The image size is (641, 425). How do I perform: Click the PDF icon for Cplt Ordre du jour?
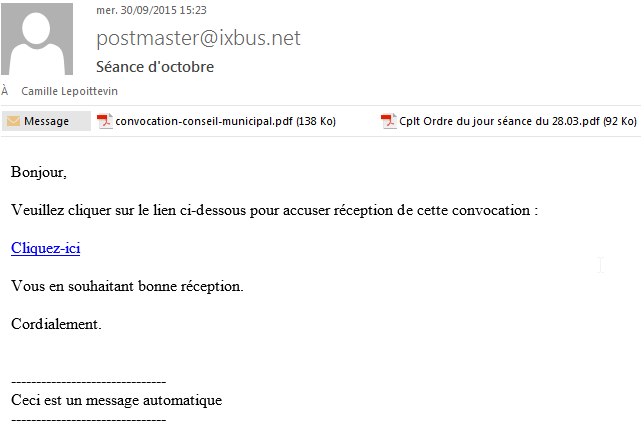(x=388, y=121)
